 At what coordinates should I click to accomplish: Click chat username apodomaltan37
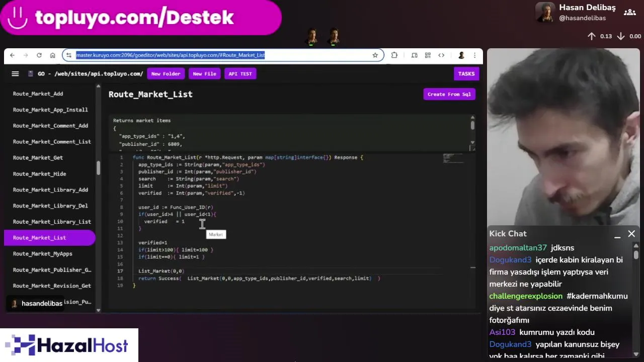[x=518, y=248]
